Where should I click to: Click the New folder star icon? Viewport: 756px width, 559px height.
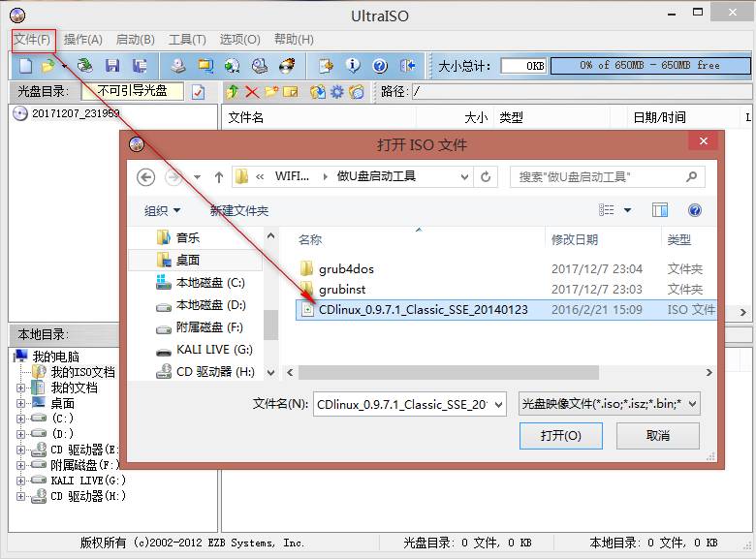click(x=271, y=91)
